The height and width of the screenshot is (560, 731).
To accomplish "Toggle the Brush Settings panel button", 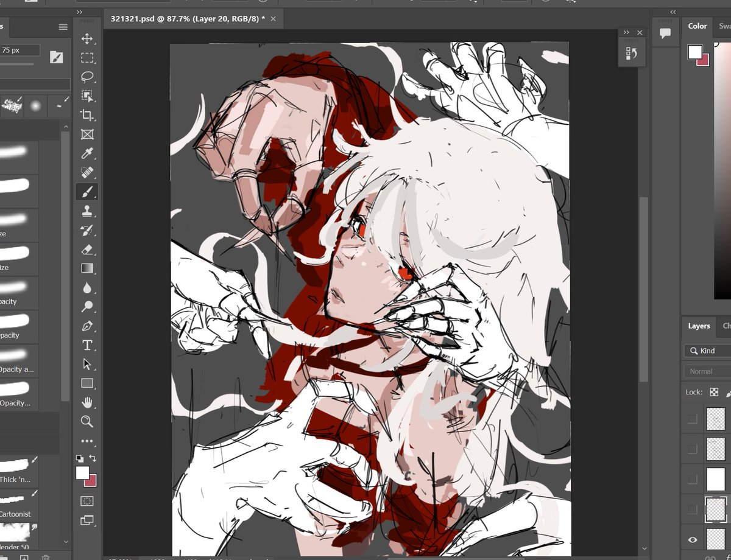I will [56, 57].
